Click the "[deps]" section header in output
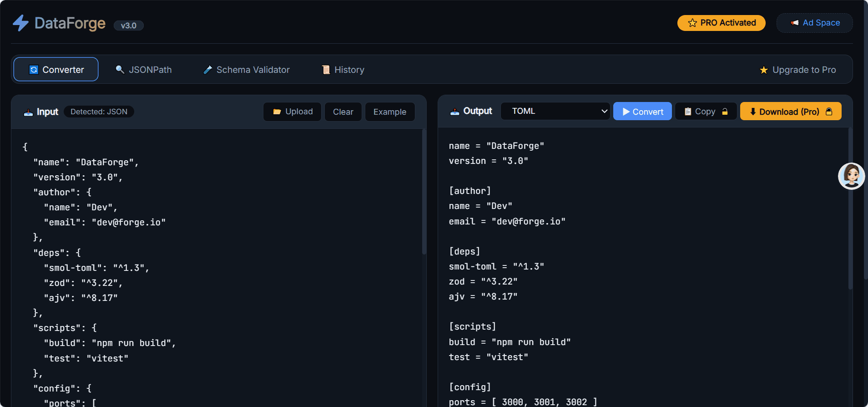868x407 pixels. pos(464,252)
